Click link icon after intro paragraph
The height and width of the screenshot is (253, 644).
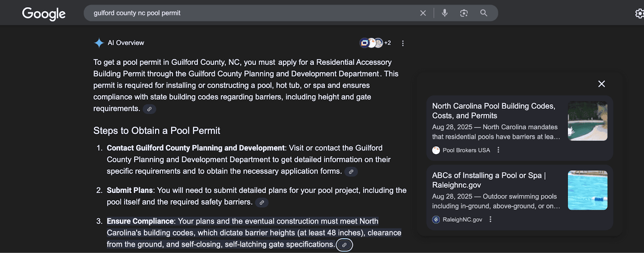pyautogui.click(x=149, y=109)
